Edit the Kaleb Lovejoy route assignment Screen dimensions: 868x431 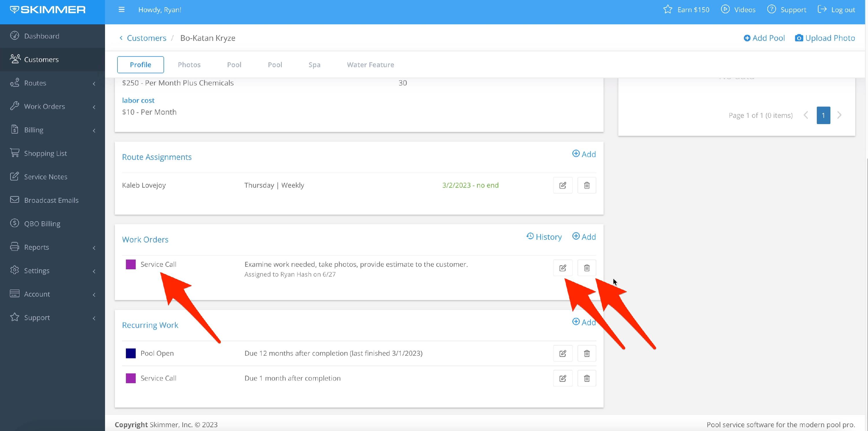click(x=562, y=185)
